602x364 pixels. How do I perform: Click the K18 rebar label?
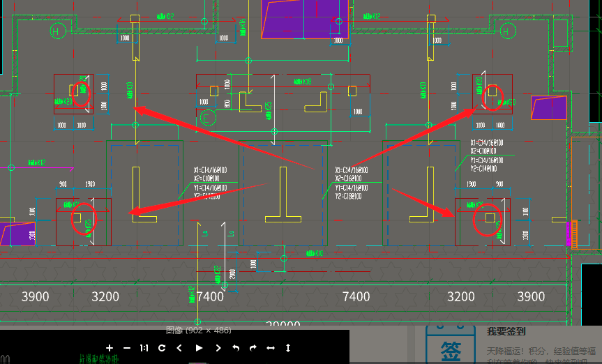[303, 82]
